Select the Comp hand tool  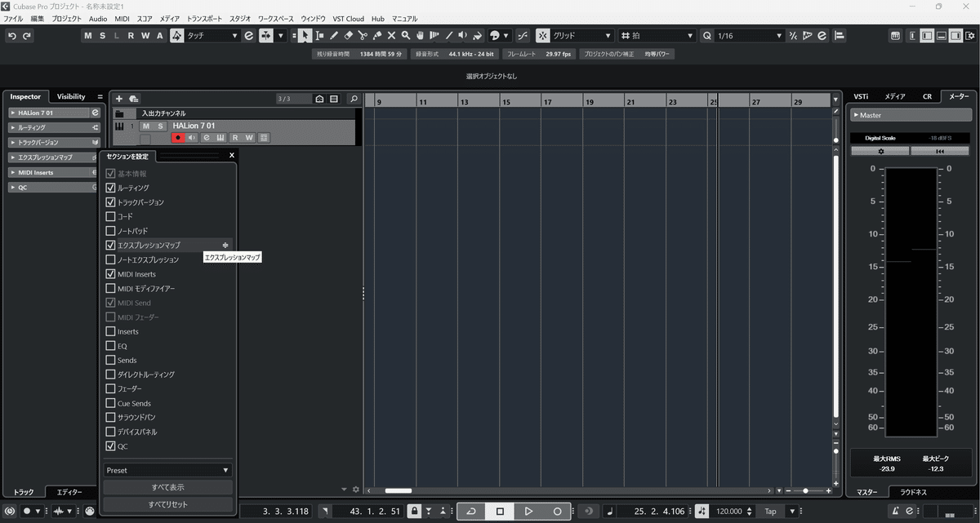pos(420,36)
